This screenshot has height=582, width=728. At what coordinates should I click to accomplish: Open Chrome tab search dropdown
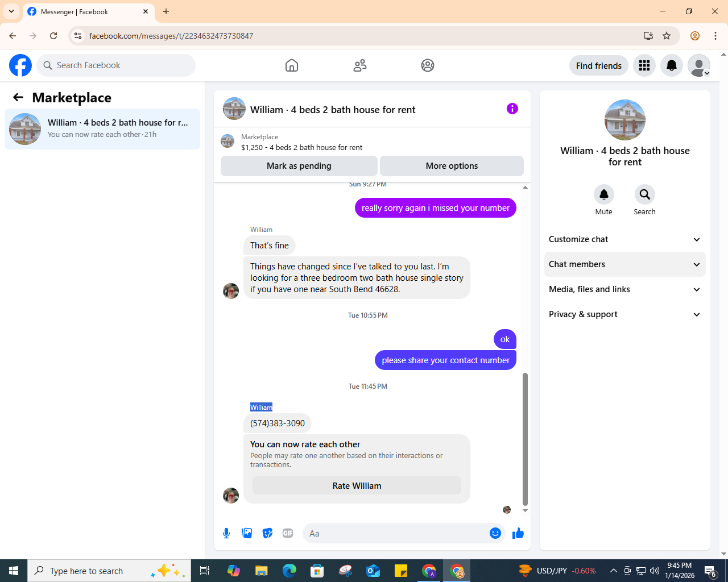(x=11, y=11)
